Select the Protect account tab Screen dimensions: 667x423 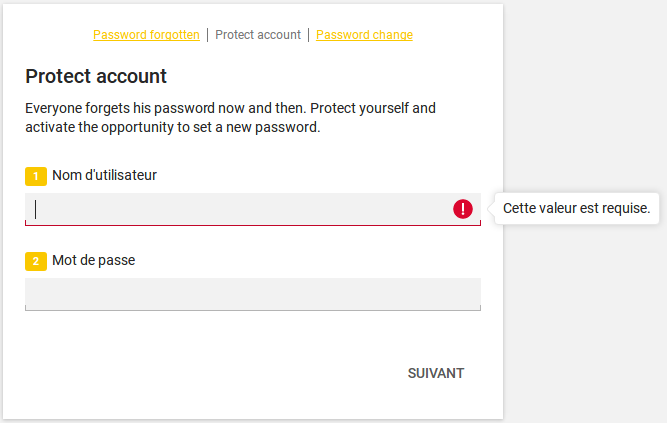click(x=258, y=35)
